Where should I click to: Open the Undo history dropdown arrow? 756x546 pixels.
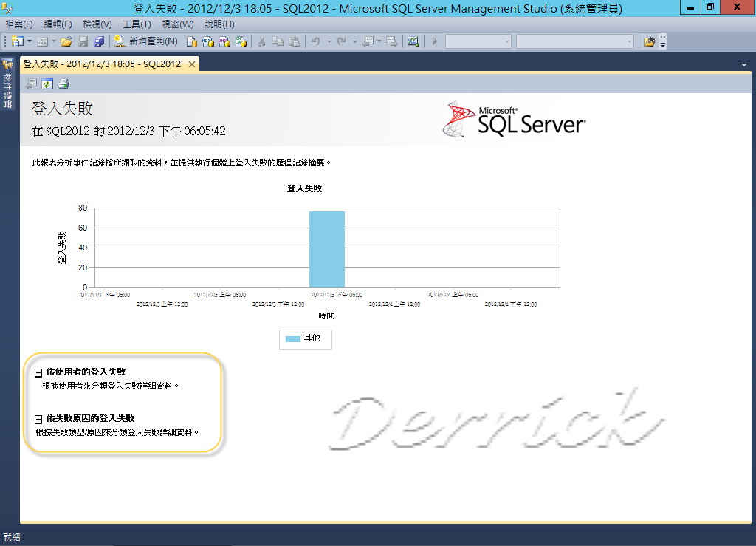point(329,42)
